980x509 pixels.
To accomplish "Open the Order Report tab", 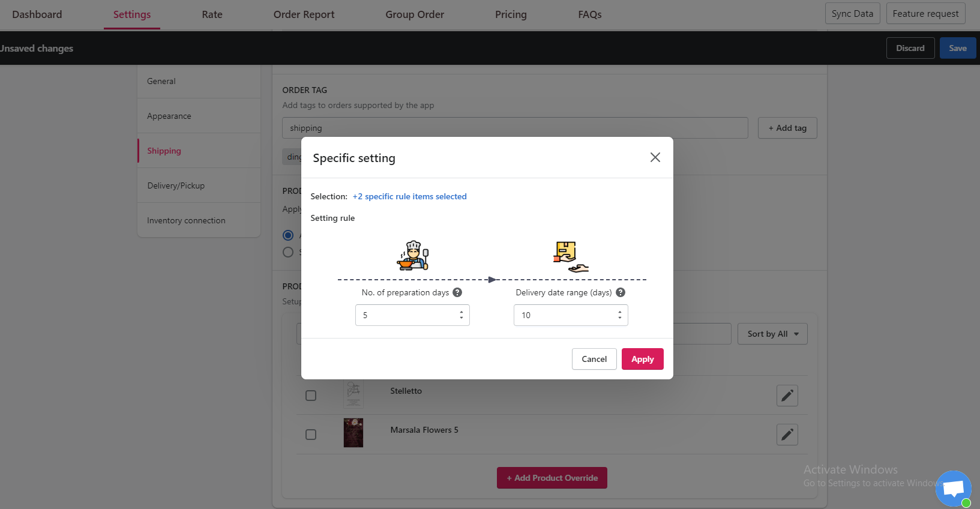I will [304, 14].
